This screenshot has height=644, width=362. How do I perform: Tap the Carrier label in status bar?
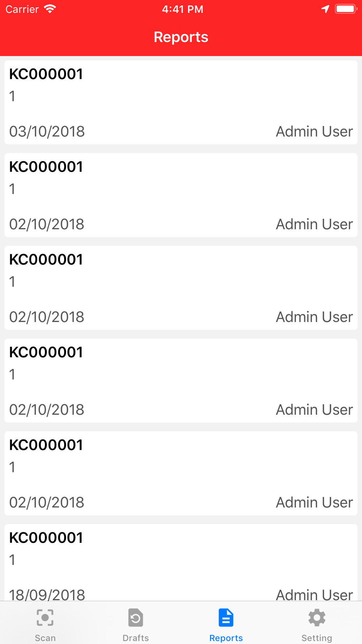22,9
